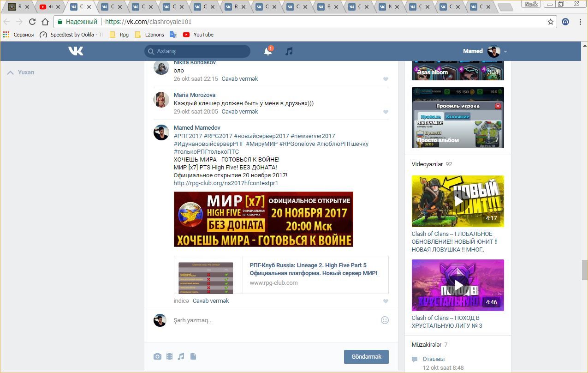The image size is (588, 373).
Task: Click hashtag #РПГ2017
Action: 188,136
